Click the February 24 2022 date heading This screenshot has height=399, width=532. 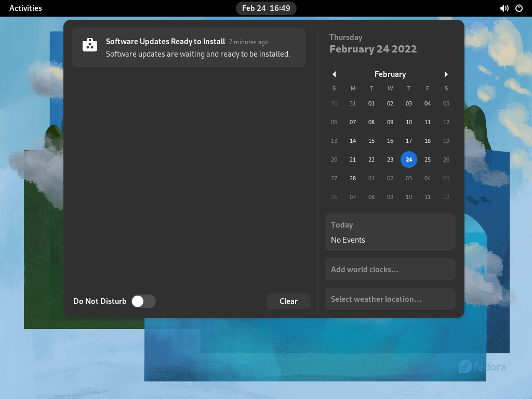(x=373, y=49)
